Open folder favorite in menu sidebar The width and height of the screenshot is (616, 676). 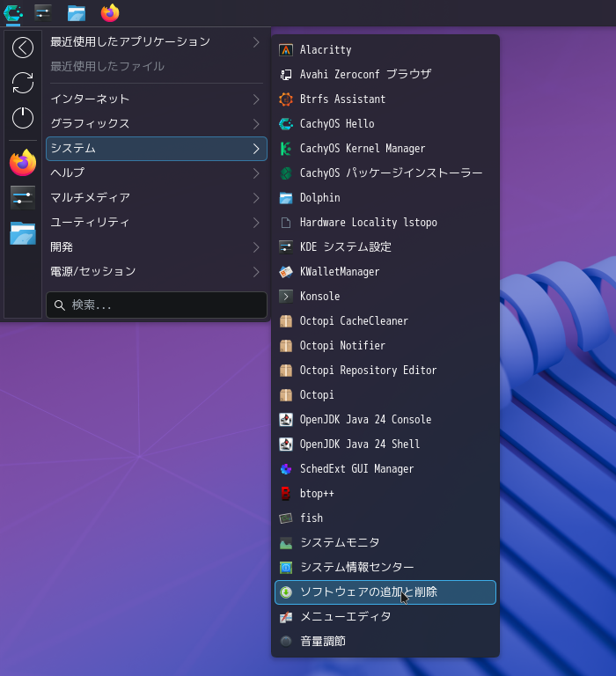(23, 233)
